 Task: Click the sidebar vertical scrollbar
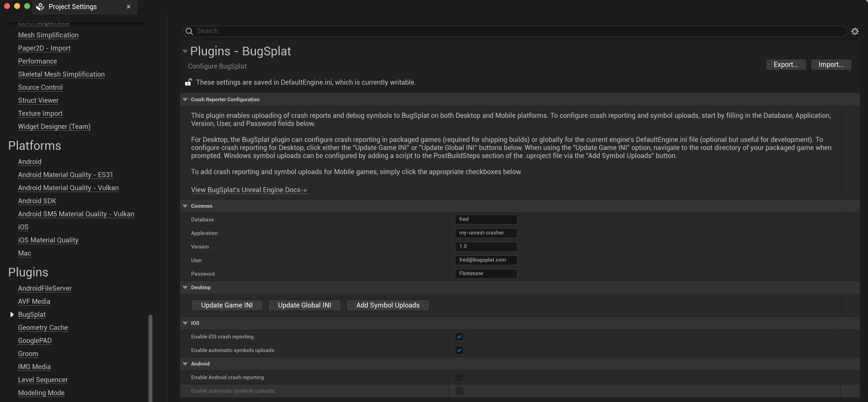[150, 358]
